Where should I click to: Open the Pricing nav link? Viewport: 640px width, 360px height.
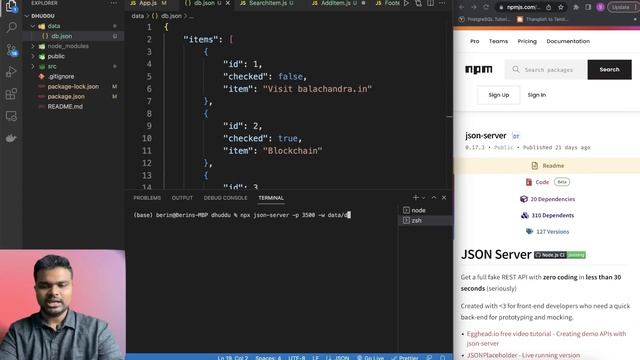(527, 41)
